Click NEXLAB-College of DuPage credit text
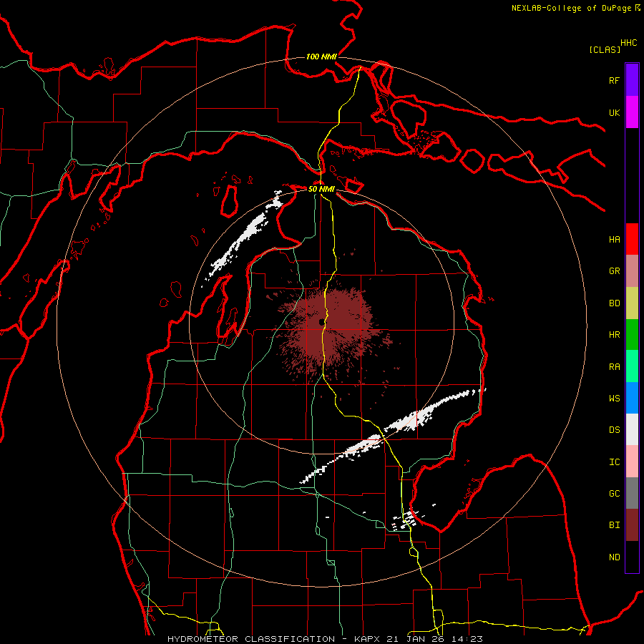Screen dimensions: 644x644 coord(571,8)
